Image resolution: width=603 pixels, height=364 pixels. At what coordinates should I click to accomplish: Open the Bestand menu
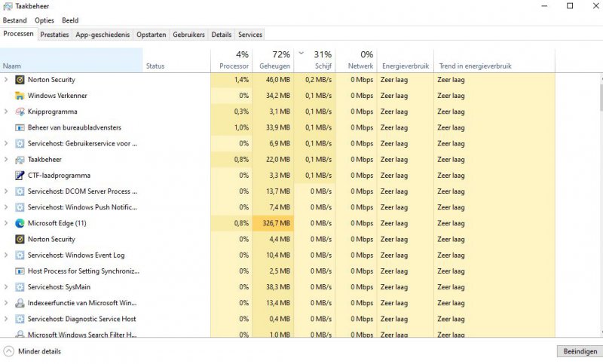point(15,20)
